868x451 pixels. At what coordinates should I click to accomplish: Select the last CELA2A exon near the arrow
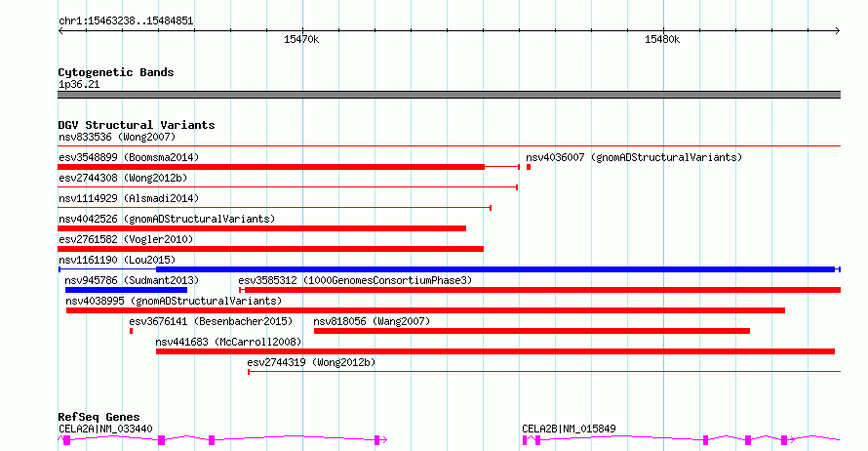tap(377, 440)
